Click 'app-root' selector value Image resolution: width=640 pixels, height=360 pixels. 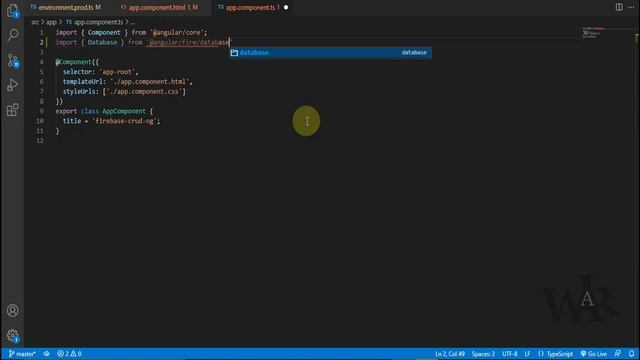coord(117,72)
